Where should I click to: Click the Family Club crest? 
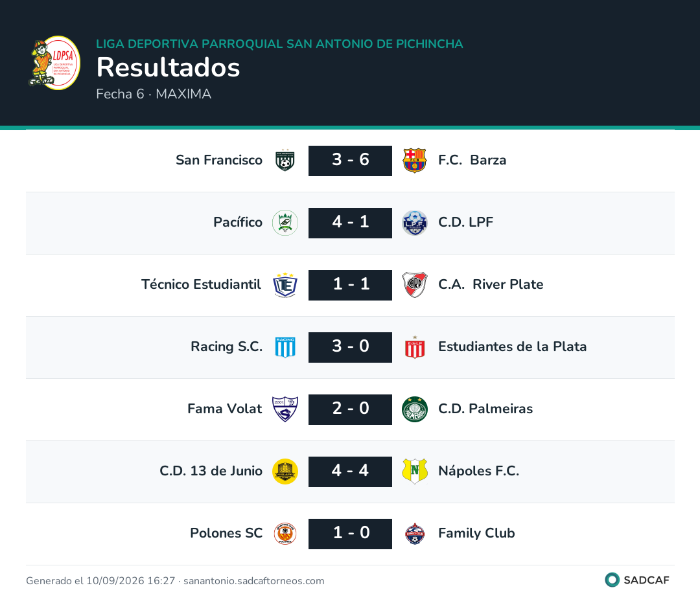[x=415, y=534]
